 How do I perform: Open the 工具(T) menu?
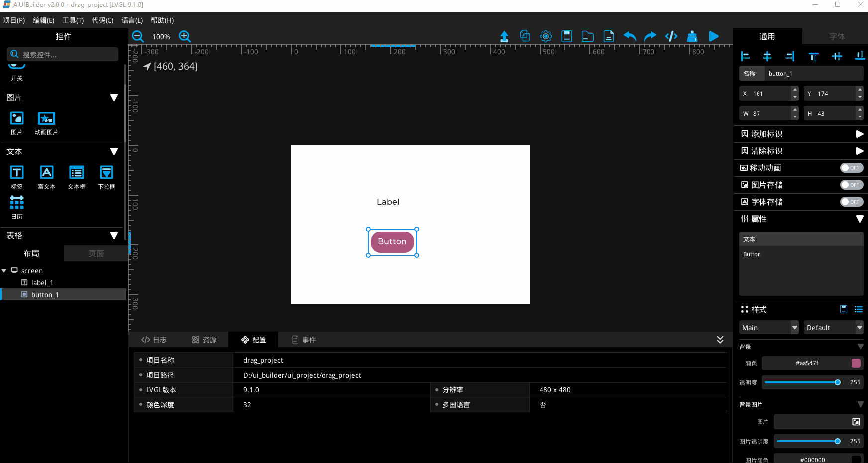point(73,20)
